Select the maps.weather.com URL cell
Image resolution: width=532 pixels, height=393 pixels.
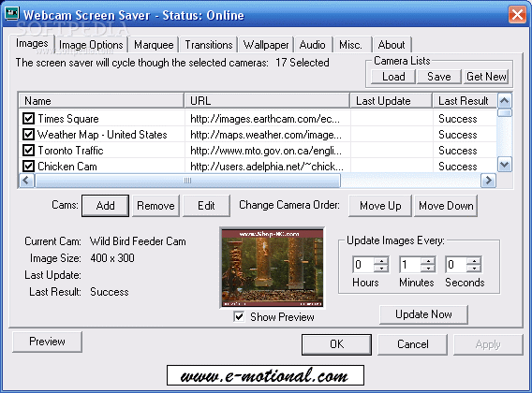point(266,135)
